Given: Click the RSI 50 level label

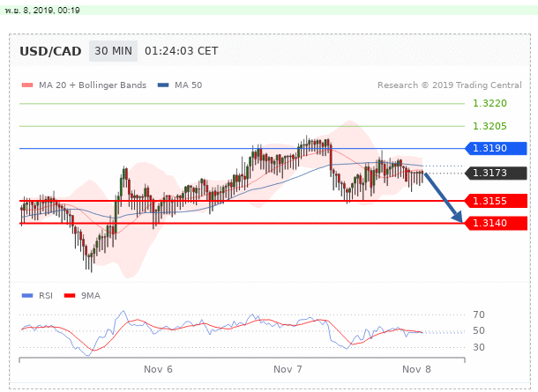Looking at the screenshot, I should click(x=479, y=330).
